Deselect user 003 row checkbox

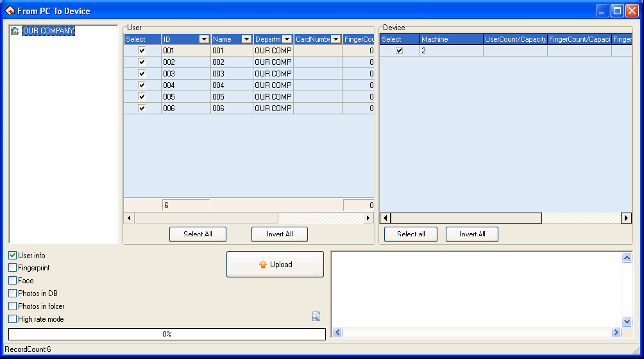pos(142,74)
